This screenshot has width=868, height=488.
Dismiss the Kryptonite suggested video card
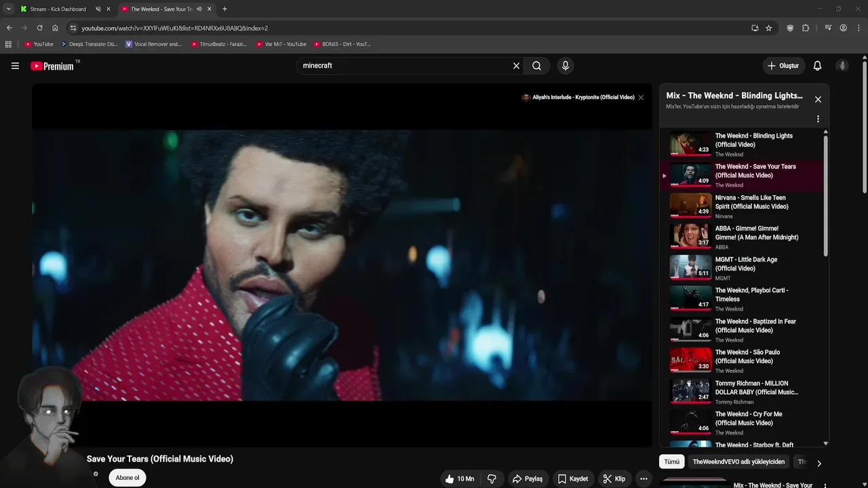click(641, 98)
